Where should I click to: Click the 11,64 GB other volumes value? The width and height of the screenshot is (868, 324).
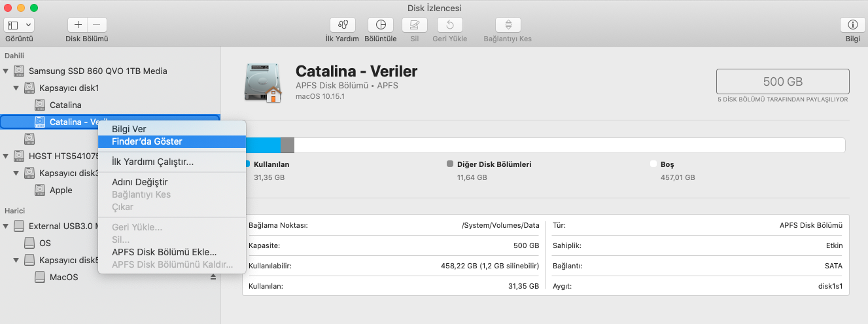471,177
